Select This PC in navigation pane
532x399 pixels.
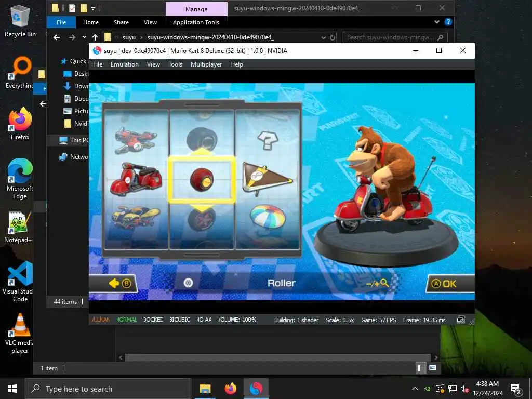coord(74,140)
